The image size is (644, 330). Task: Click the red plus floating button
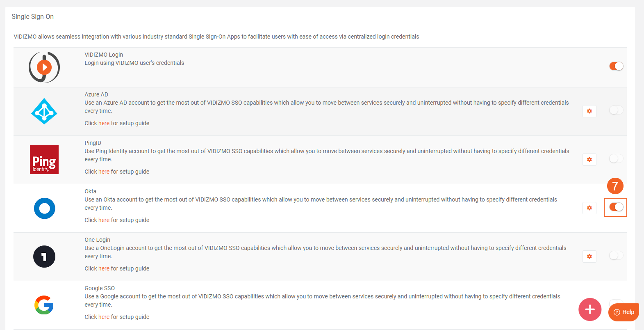589,309
